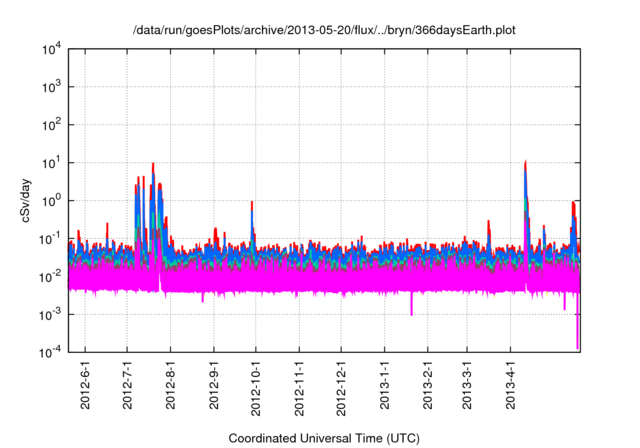Click the Coordinated Universal Time axis label
This screenshot has width=640, height=448.
click(x=324, y=438)
